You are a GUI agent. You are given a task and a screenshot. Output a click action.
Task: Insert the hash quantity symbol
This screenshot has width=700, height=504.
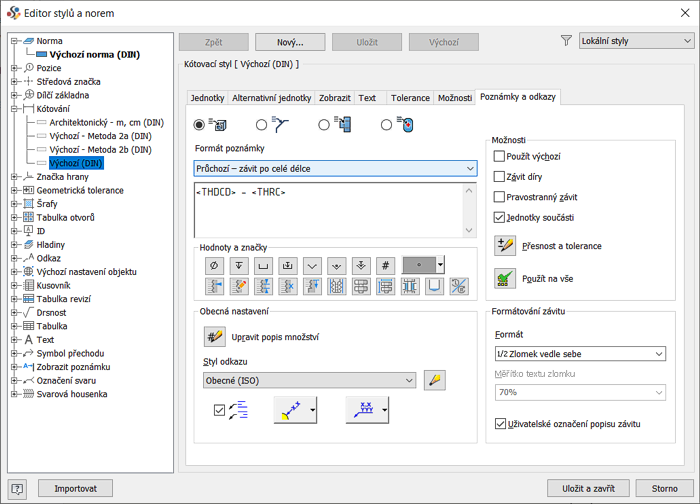385,266
